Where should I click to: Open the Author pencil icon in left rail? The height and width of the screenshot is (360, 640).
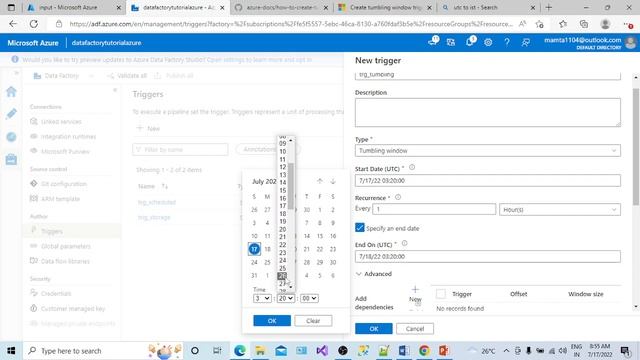(x=11, y=114)
